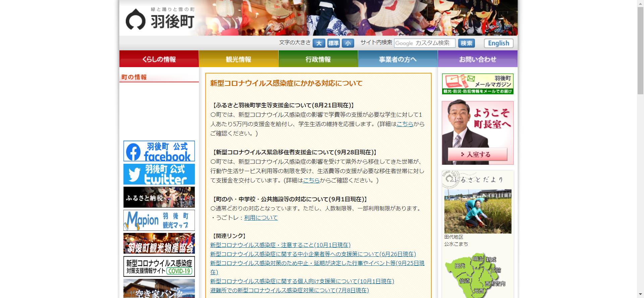The image size is (644, 298).
Task: Open Mapion 羽後町観光マップ banner
Action: click(x=159, y=220)
